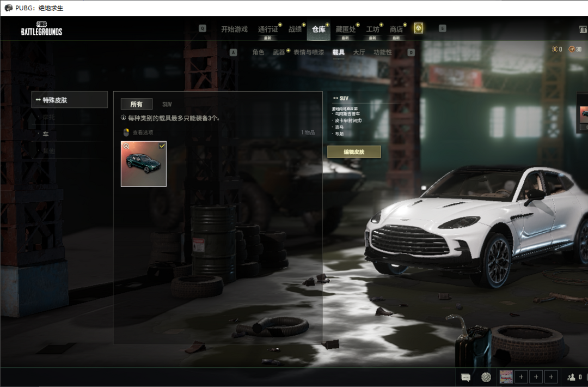Expand the 特殊皮肤 category
This screenshot has height=387, width=588.
pos(70,100)
